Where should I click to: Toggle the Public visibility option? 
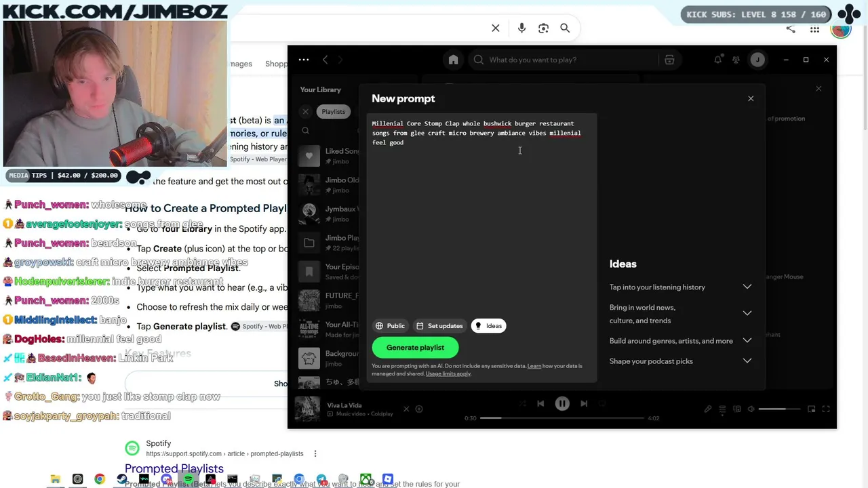390,326
